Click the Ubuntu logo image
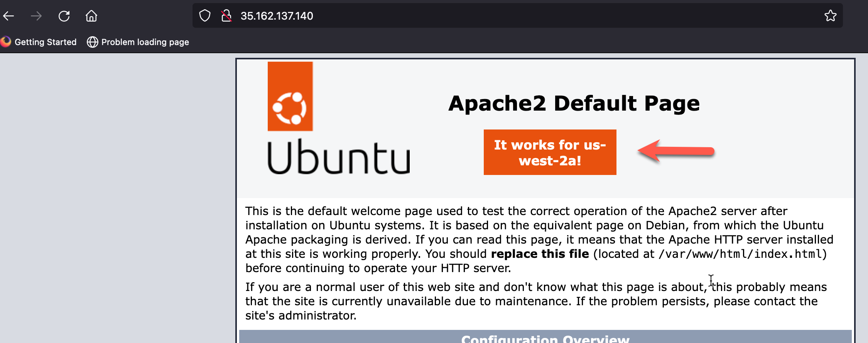 (339, 118)
